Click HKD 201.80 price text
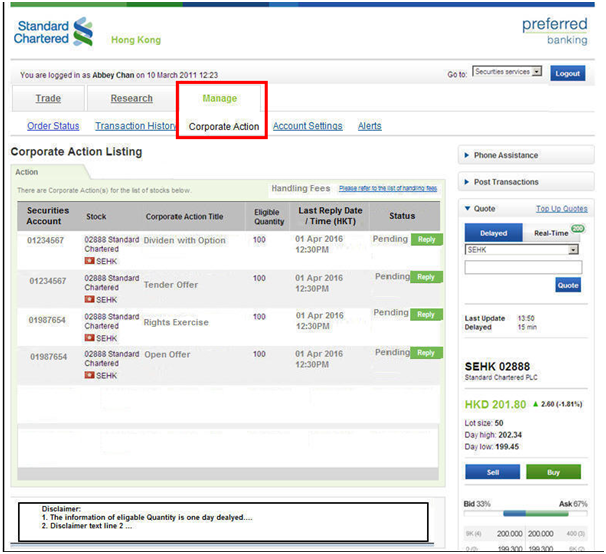606x554 pixels. pyautogui.click(x=495, y=404)
